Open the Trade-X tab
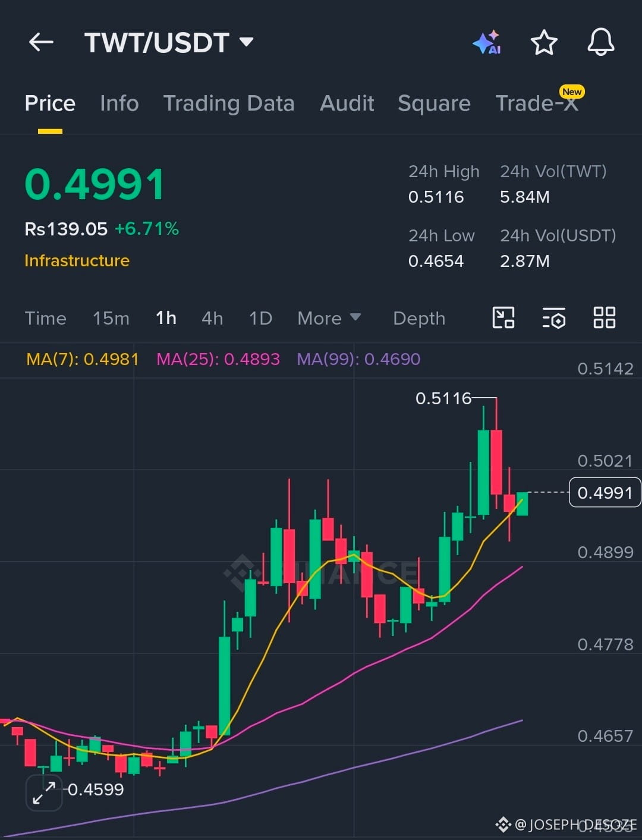 click(x=536, y=103)
